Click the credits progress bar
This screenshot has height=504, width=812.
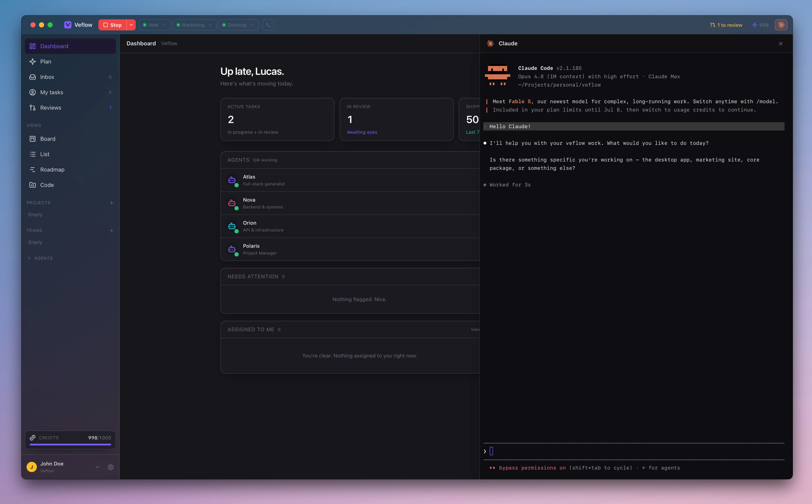pos(70,445)
